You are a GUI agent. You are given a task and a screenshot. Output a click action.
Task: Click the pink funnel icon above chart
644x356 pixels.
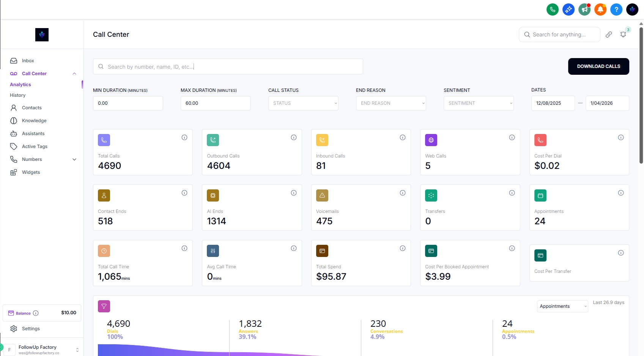point(104,306)
